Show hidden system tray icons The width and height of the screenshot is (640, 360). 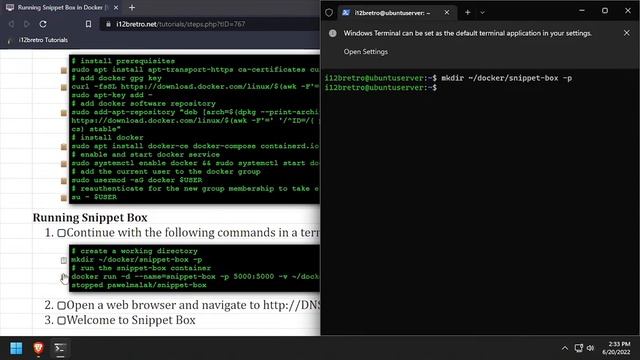pyautogui.click(x=564, y=348)
